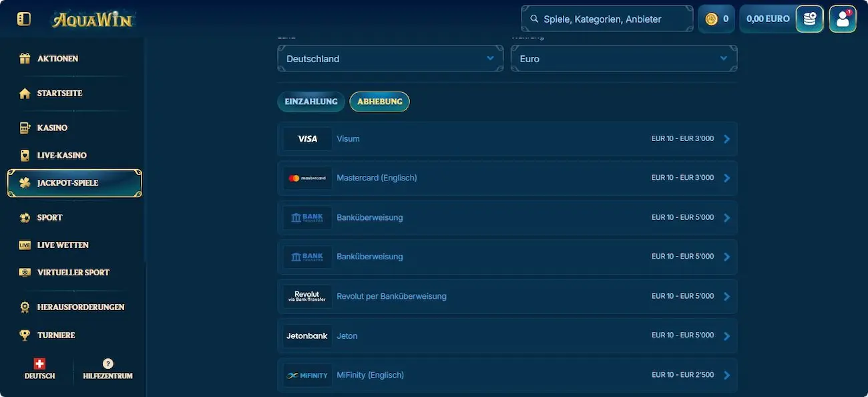Image resolution: width=868 pixels, height=397 pixels.
Task: Open Aktionen in the sidebar
Action: (x=58, y=59)
